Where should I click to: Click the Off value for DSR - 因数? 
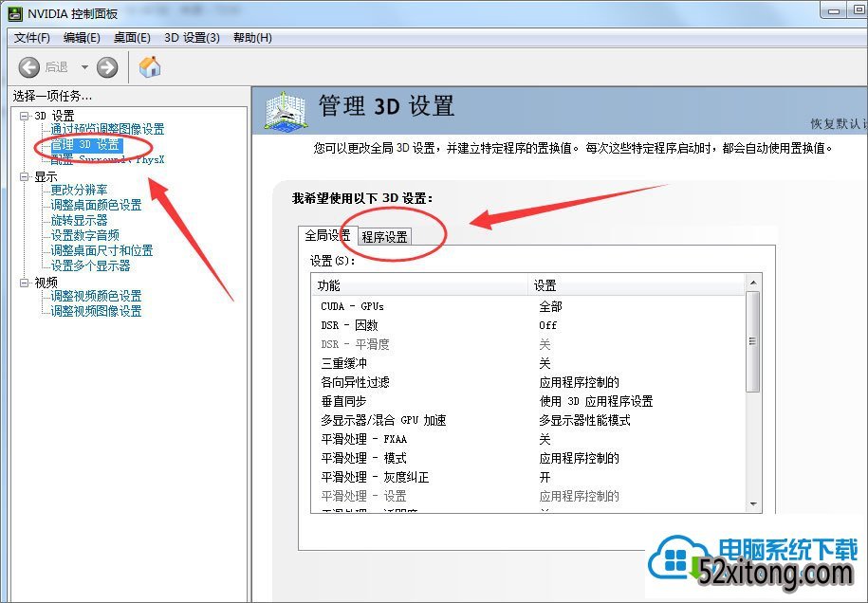coord(548,325)
